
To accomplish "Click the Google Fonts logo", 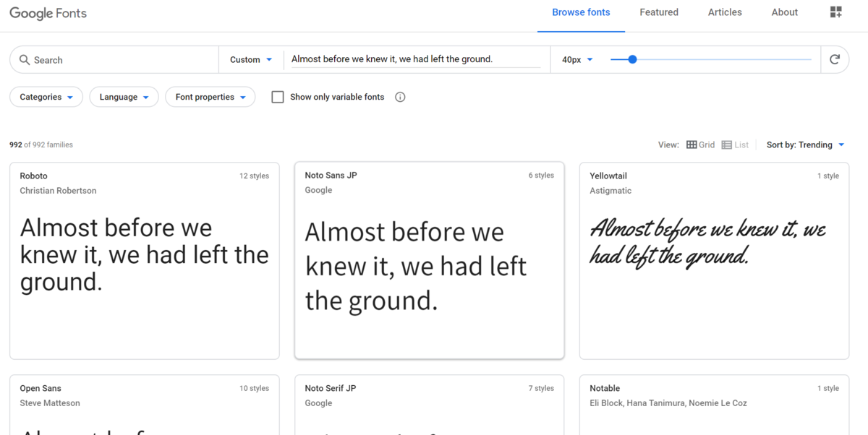I will [x=48, y=13].
